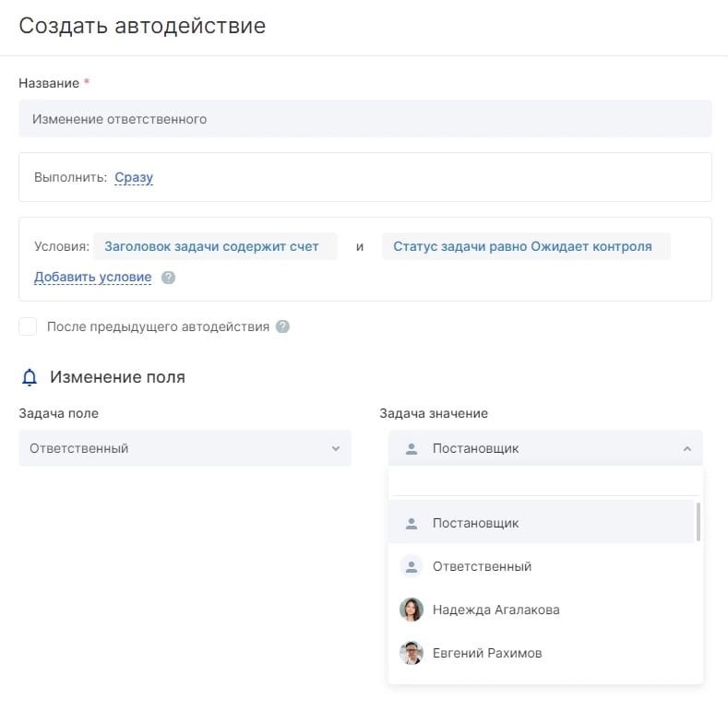Viewport: 728px width, 723px height.
Task: Click the person icon in the highlighted Постановщик option
Action: (x=412, y=523)
